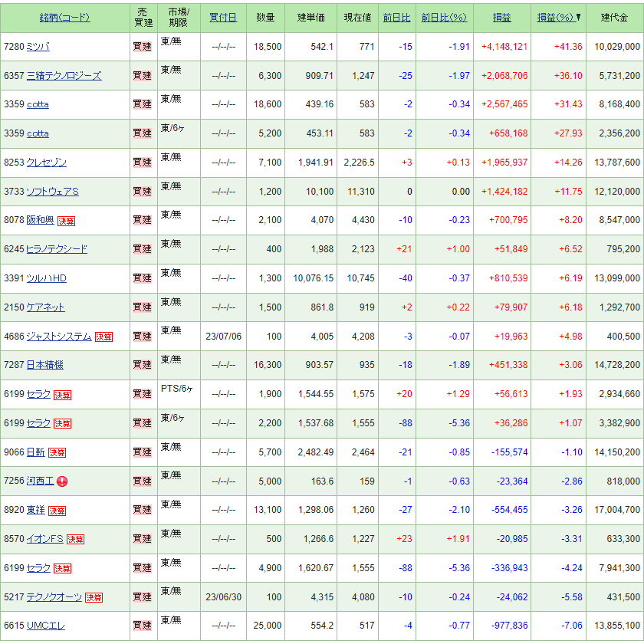
Task: Open セラク link in the PTS/6ヶ row
Action: click(38, 394)
